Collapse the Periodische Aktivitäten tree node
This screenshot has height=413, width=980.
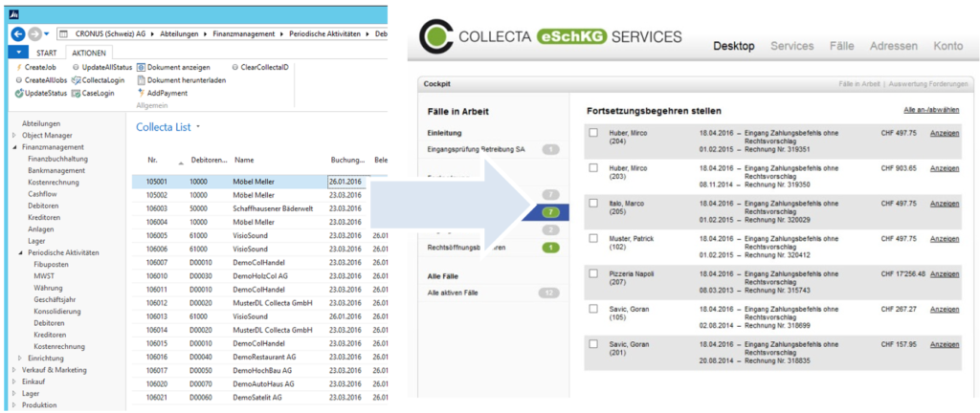(21, 252)
